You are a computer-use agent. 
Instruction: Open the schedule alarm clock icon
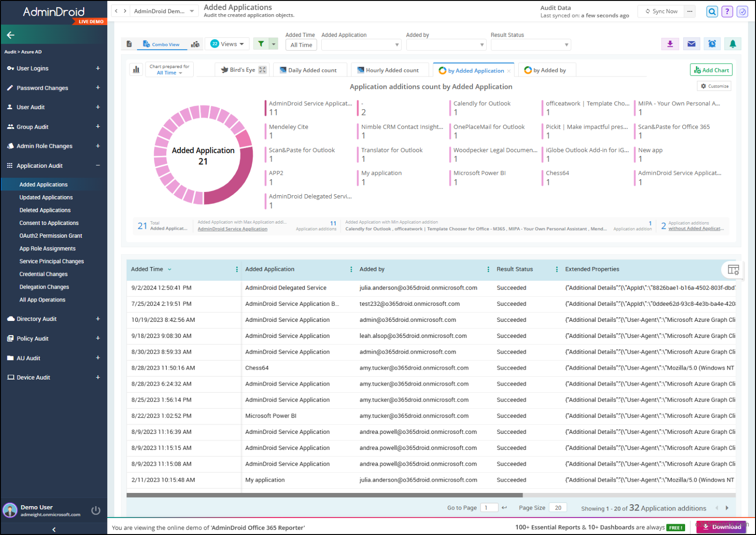click(712, 44)
